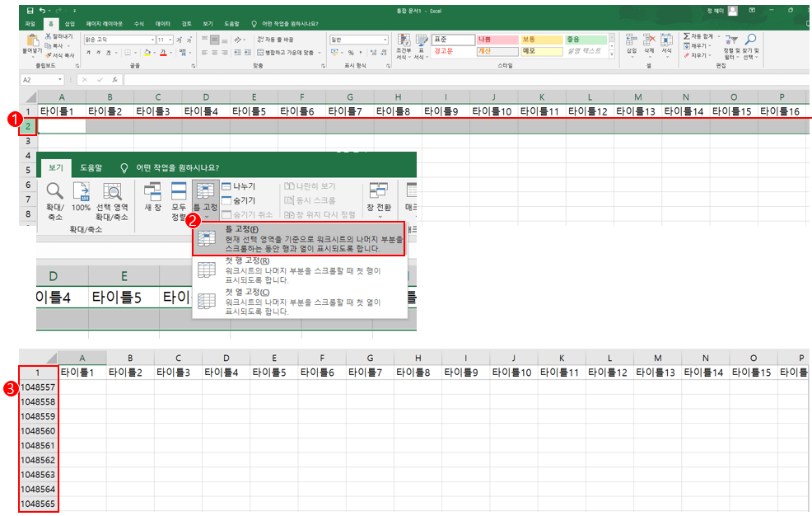
Task: Click Format Painter (서식 복사)
Action: [x=60, y=55]
